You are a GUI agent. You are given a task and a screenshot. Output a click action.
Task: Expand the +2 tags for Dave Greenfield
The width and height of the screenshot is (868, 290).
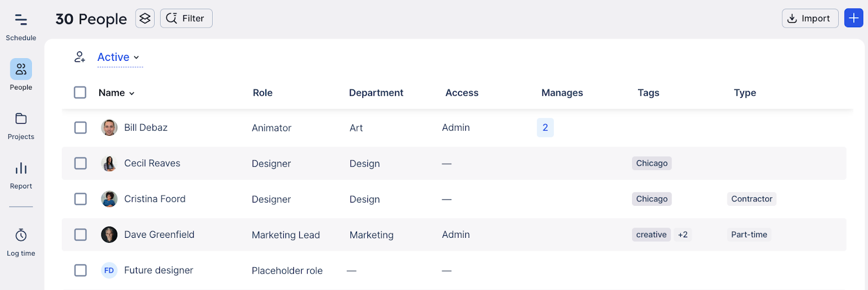pos(682,235)
